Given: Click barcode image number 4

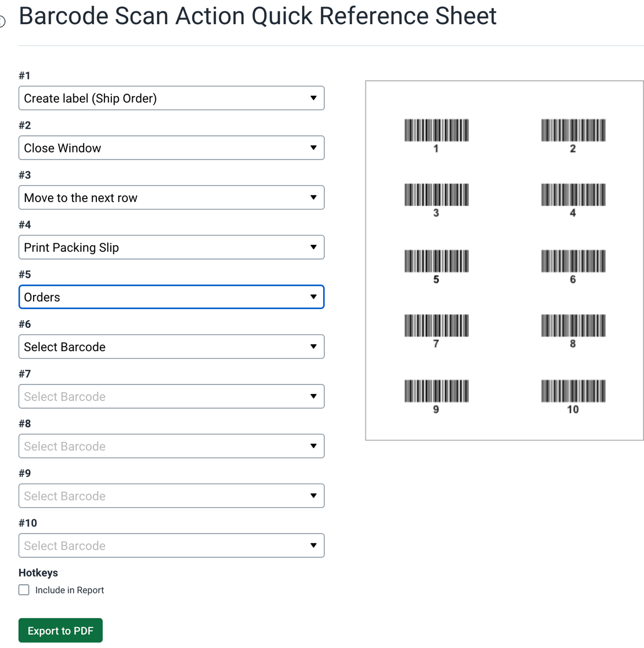Looking at the screenshot, I should pos(573,195).
